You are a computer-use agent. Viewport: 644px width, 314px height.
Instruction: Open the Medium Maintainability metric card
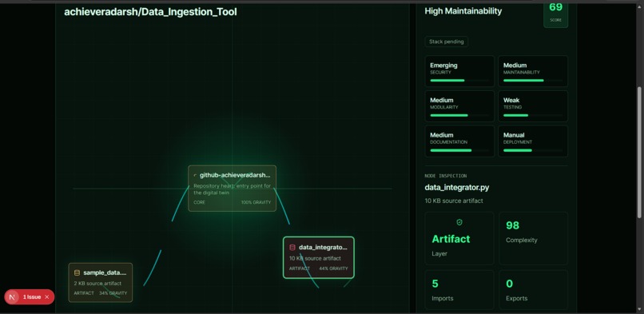point(533,71)
